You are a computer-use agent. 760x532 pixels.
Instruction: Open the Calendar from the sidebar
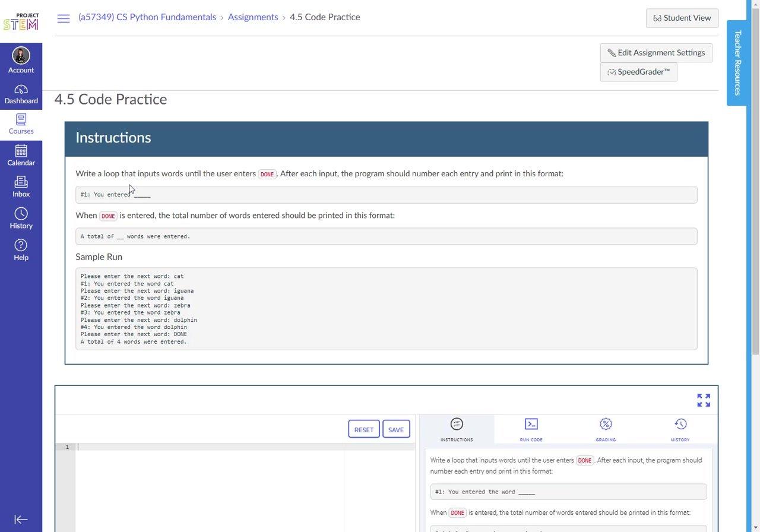[21, 156]
